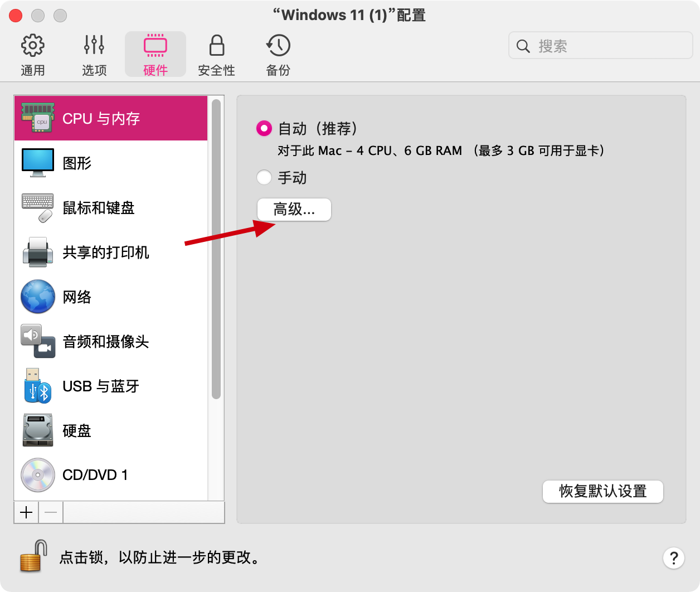Screen dimensions: 700x592
Task: Click the 点击锁，以防止进一步的更改 text
Action: (x=161, y=557)
